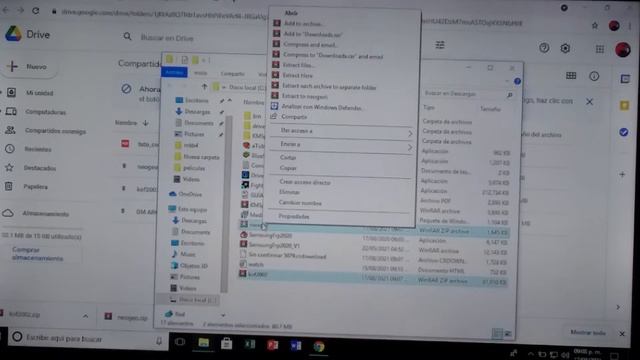Pick "Extract each archive to separate folder"
Screen dimensions: 640x360
tap(329, 87)
